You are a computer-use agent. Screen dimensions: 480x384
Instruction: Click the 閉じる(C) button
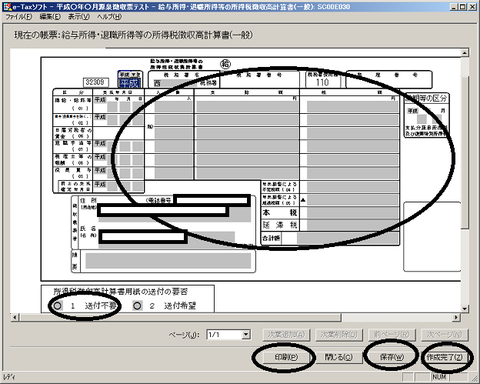[x=338, y=357]
